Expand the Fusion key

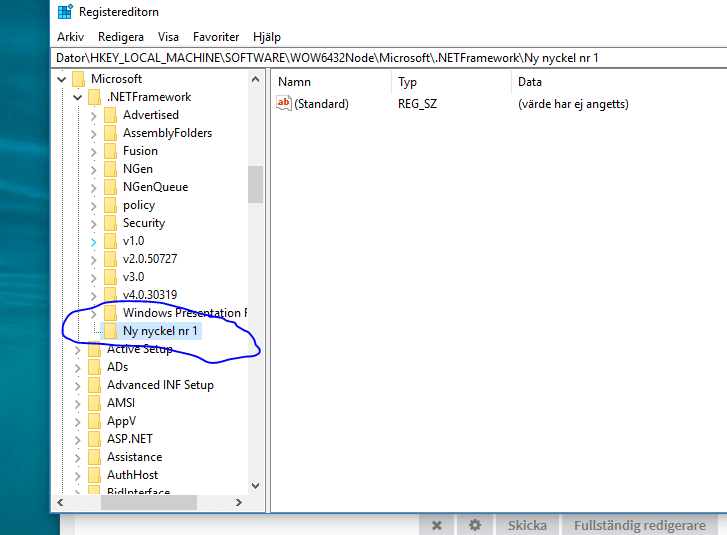coord(93,152)
